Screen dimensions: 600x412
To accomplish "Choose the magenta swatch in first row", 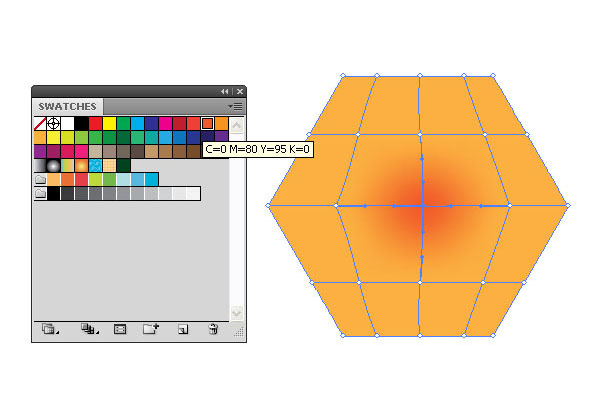I will (x=165, y=124).
